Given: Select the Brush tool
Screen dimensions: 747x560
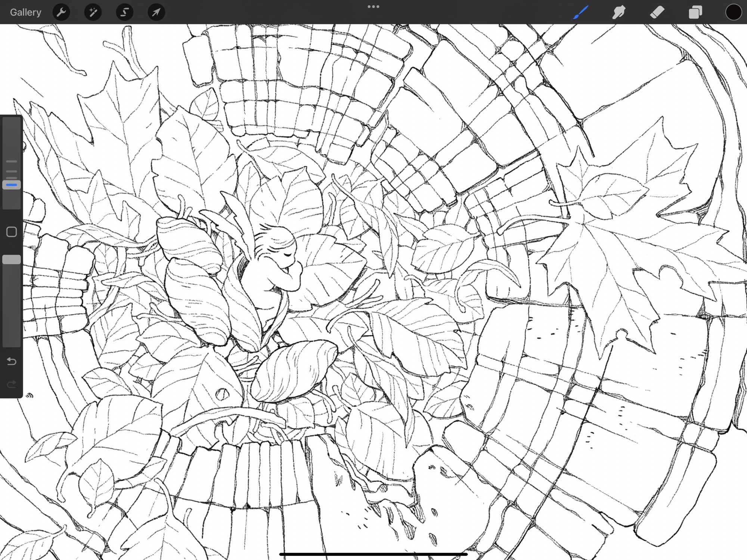Looking at the screenshot, I should 581,12.
